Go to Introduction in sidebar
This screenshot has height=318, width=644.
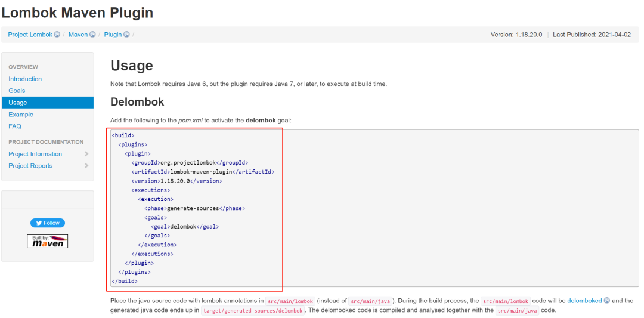click(x=25, y=79)
